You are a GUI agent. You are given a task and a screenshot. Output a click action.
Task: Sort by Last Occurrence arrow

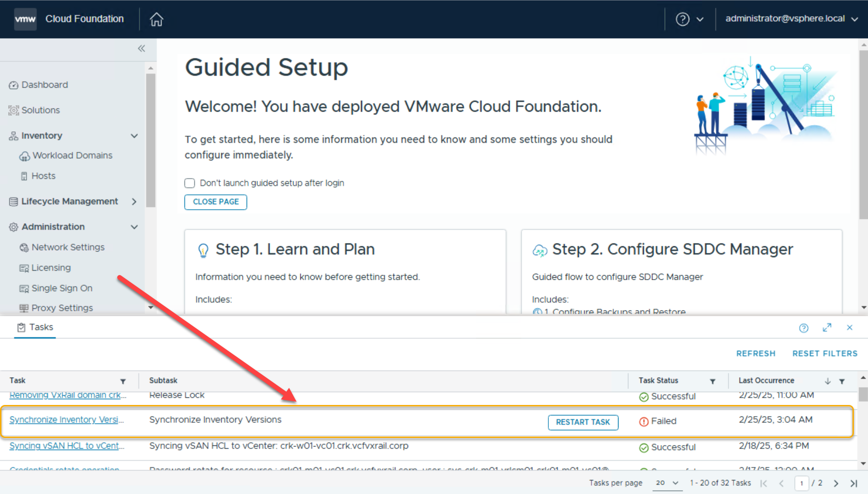click(x=828, y=381)
